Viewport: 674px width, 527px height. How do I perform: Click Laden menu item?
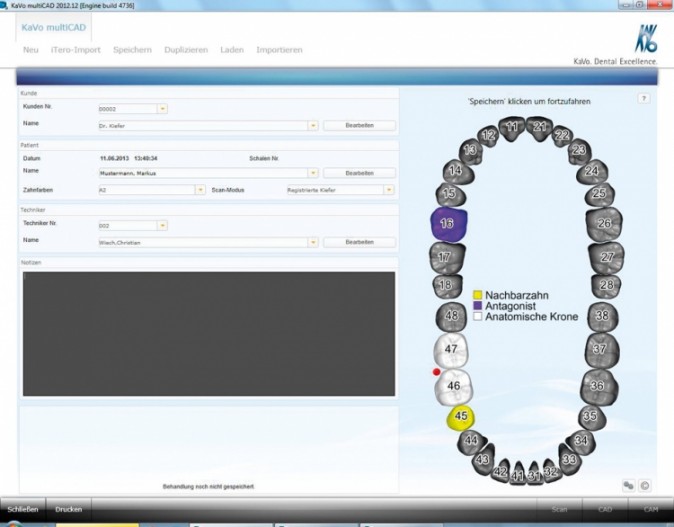232,50
